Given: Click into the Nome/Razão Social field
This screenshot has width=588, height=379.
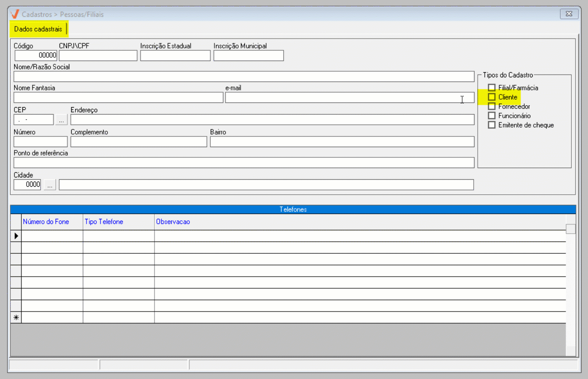Looking at the screenshot, I should coord(244,76).
